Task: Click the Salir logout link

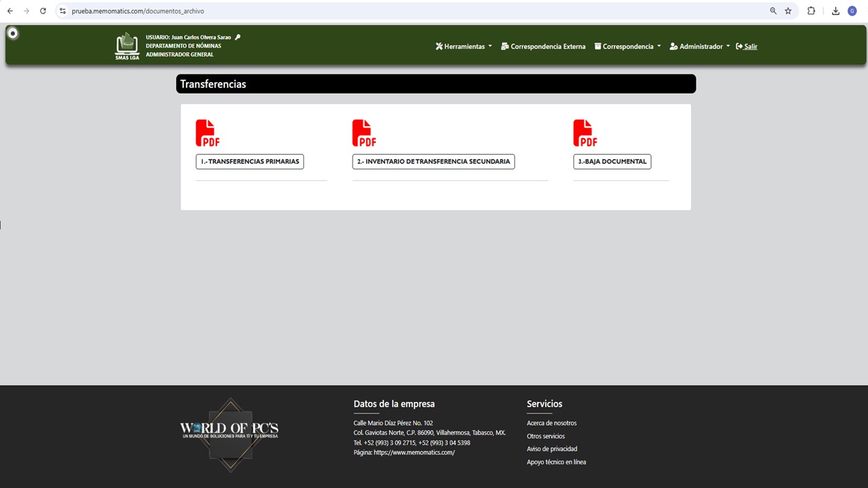Action: (747, 47)
